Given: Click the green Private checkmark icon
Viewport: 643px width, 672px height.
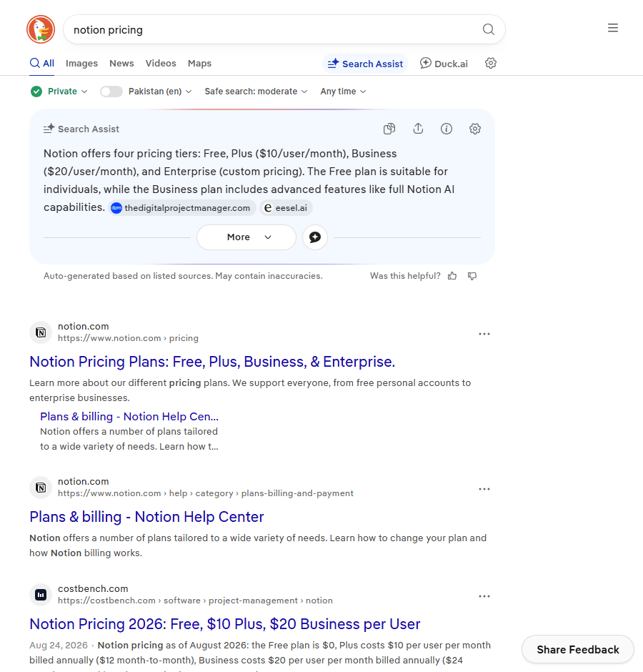Looking at the screenshot, I should (x=36, y=92).
